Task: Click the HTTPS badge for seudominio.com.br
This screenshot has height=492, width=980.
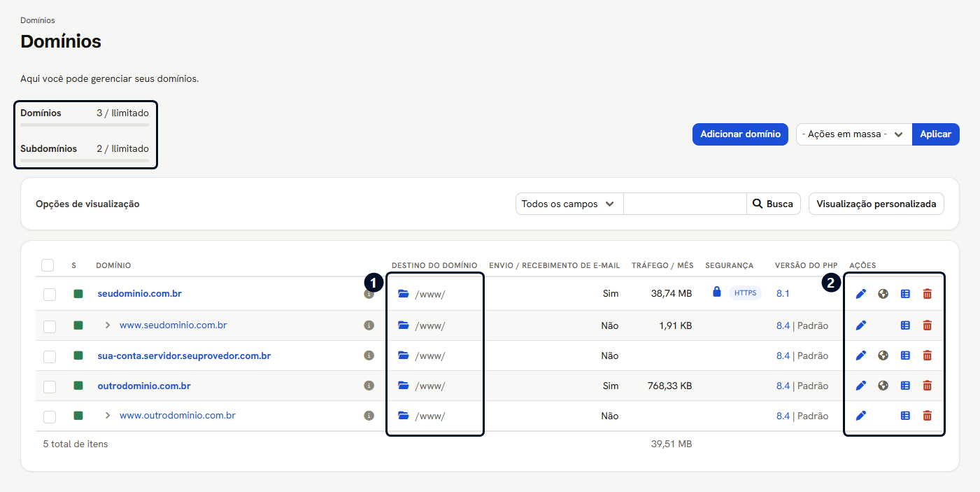Action: 745,293
